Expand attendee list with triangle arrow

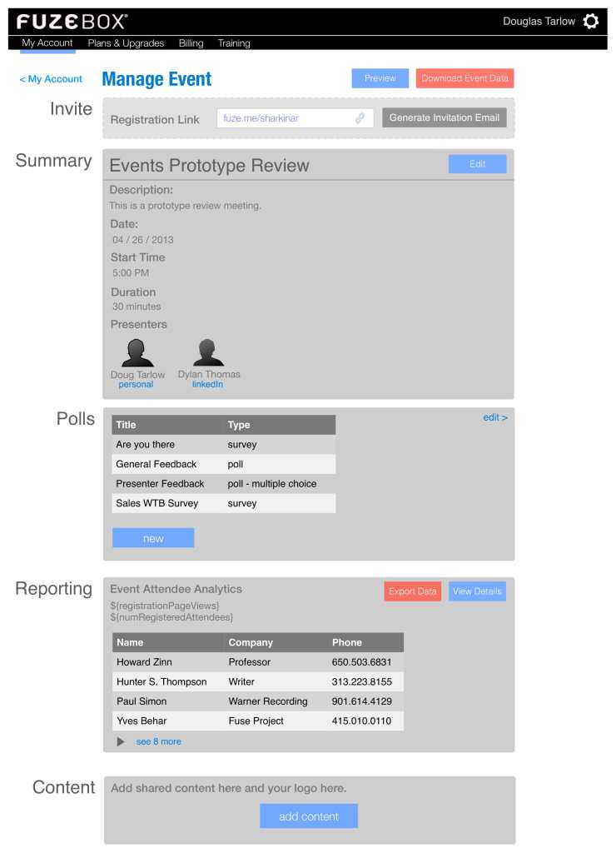(121, 741)
